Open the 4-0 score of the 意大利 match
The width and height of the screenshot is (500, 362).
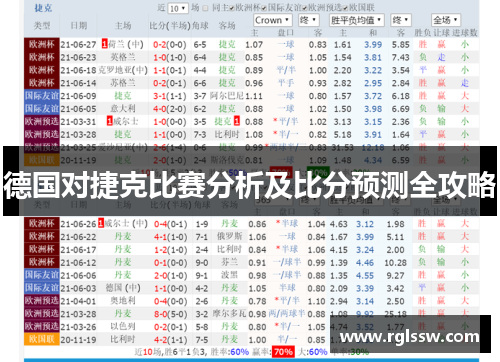[160, 109]
